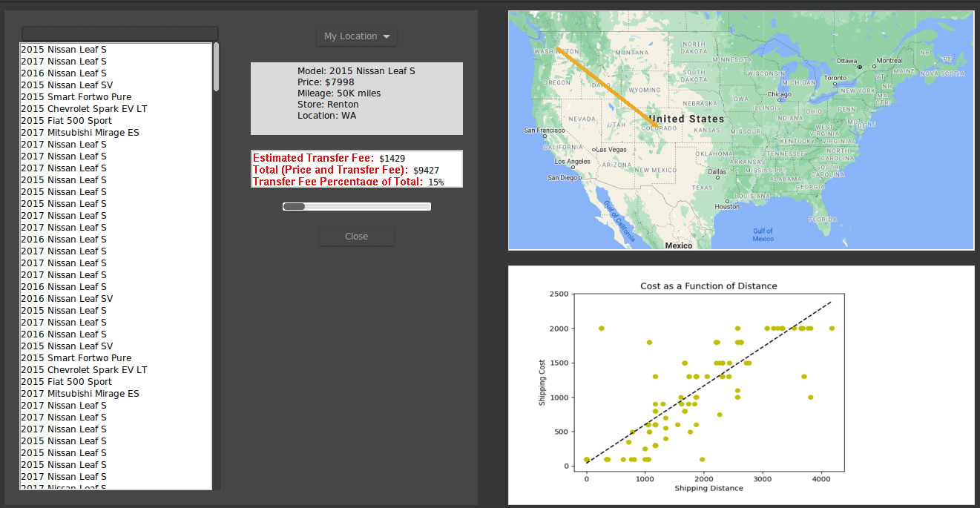Image resolution: width=980 pixels, height=508 pixels.
Task: Select the first 2015 Smart Fortwo Pure row
Action: pyautogui.click(x=116, y=97)
